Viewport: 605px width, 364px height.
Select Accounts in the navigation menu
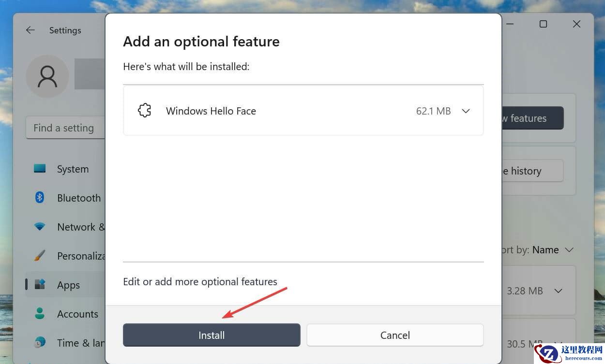(77, 314)
